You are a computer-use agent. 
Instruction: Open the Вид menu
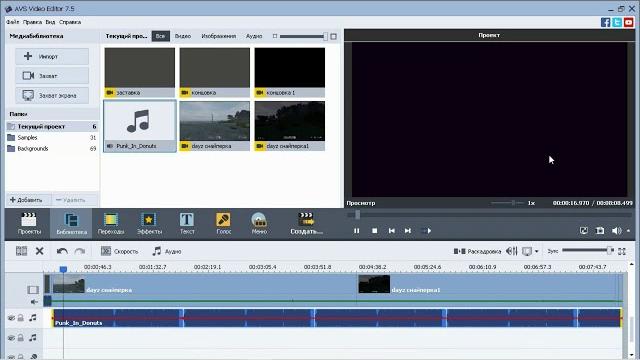point(50,22)
